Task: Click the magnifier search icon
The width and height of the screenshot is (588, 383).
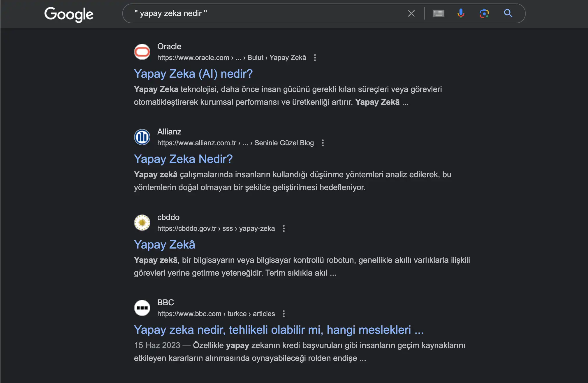Action: click(508, 13)
